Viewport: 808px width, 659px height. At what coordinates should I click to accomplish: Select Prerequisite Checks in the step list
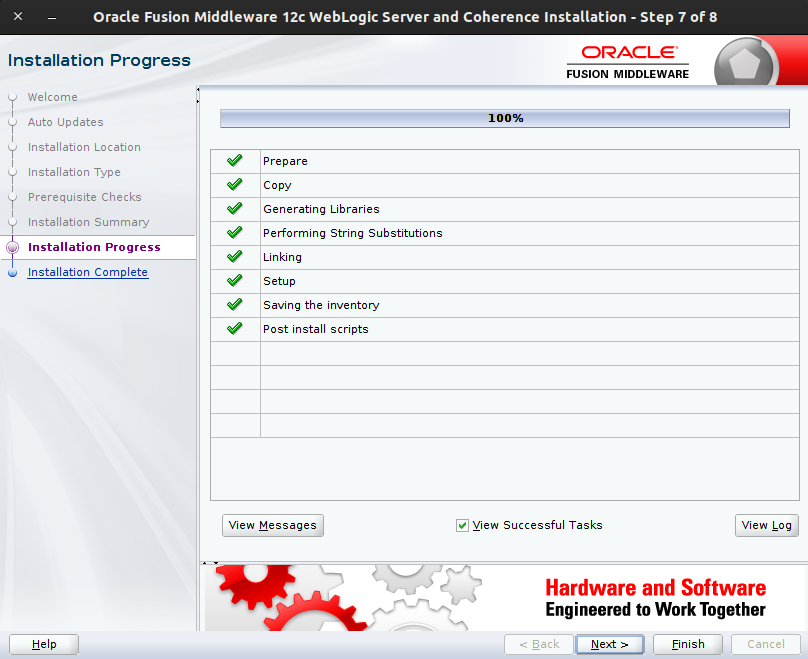click(84, 197)
